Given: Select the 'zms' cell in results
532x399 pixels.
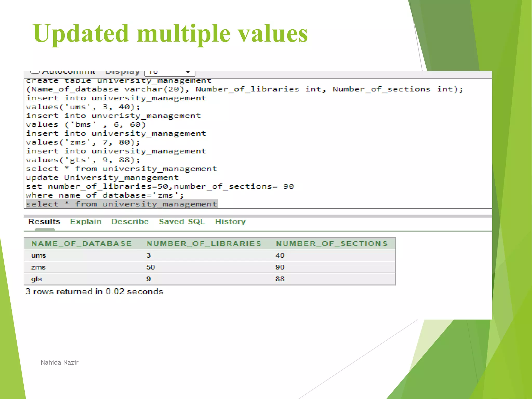Looking at the screenshot, I should (38, 267).
